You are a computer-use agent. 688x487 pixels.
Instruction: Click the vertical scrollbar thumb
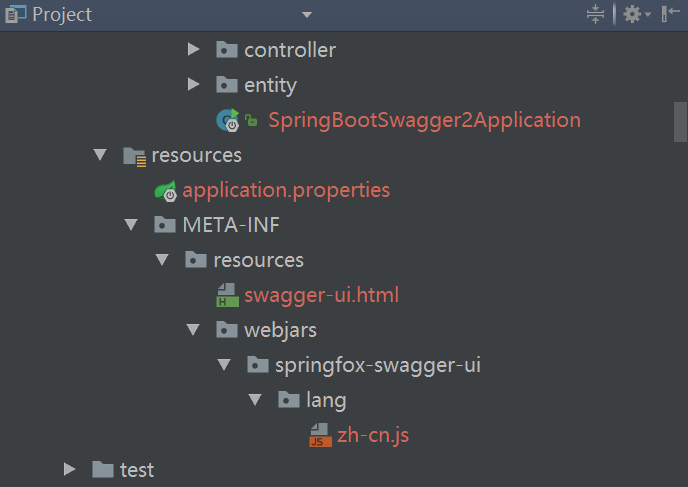(x=680, y=122)
